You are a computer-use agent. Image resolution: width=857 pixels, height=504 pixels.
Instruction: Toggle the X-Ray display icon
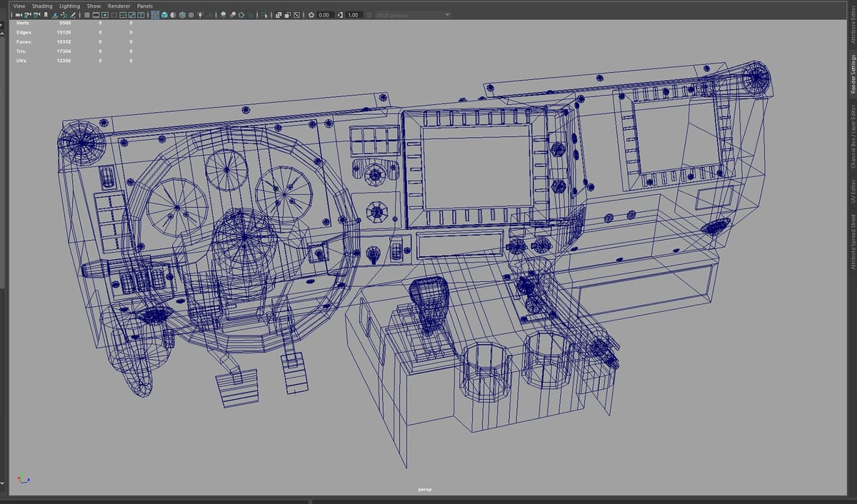[x=278, y=15]
